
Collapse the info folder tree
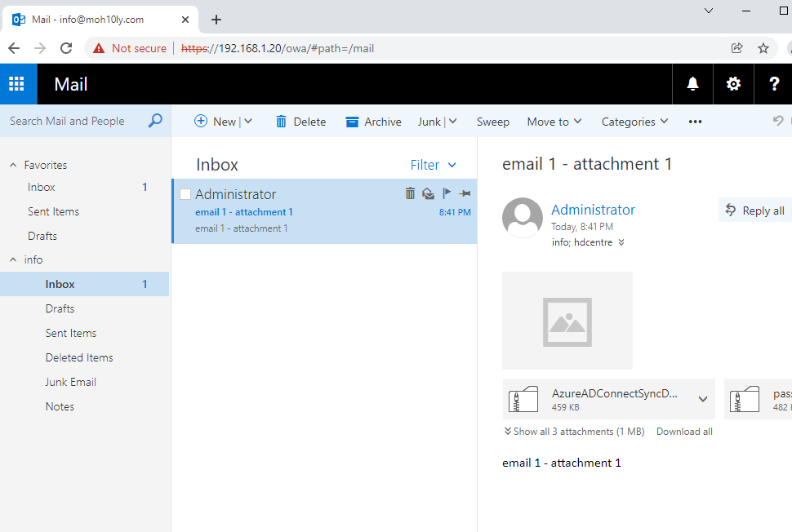(13, 259)
